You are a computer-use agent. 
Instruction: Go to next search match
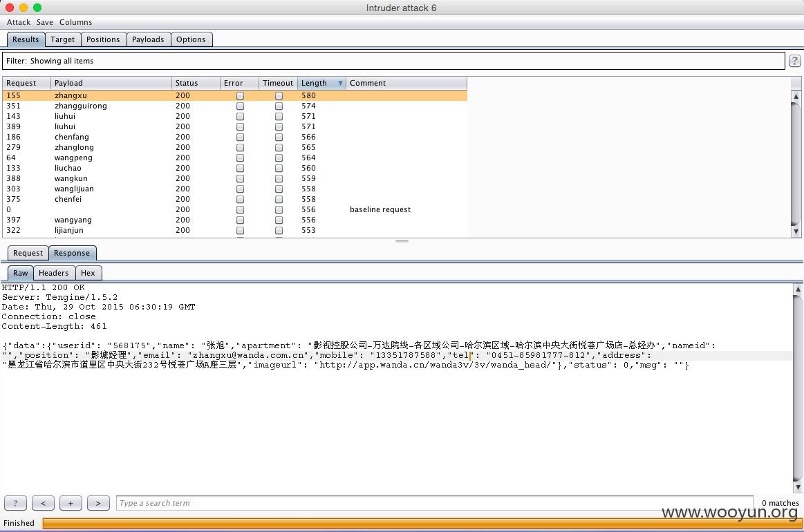[x=98, y=503]
